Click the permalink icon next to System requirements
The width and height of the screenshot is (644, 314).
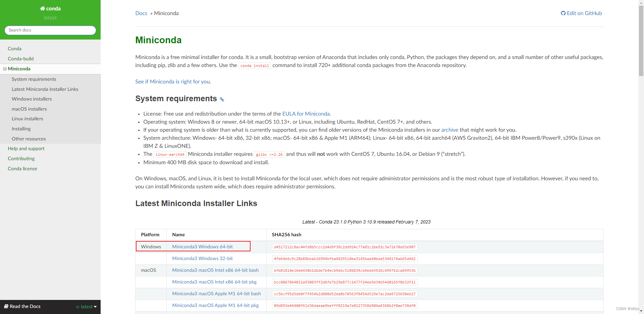click(222, 100)
